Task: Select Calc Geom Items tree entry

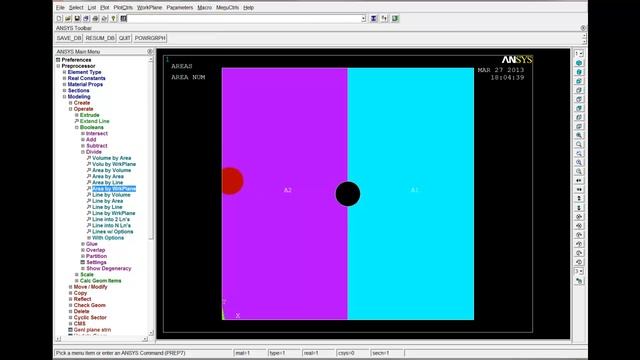Action: pos(100,281)
